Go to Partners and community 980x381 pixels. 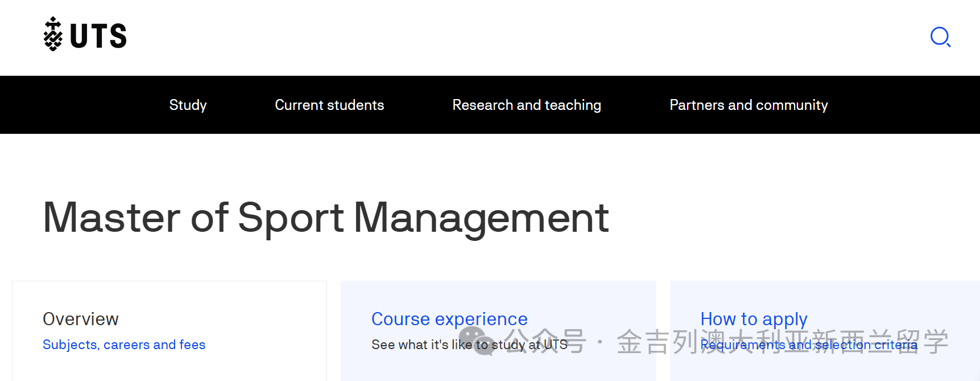pyautogui.click(x=749, y=105)
